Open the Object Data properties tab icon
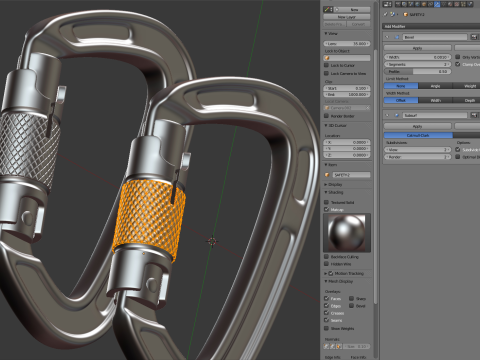 pyautogui.click(x=443, y=4)
